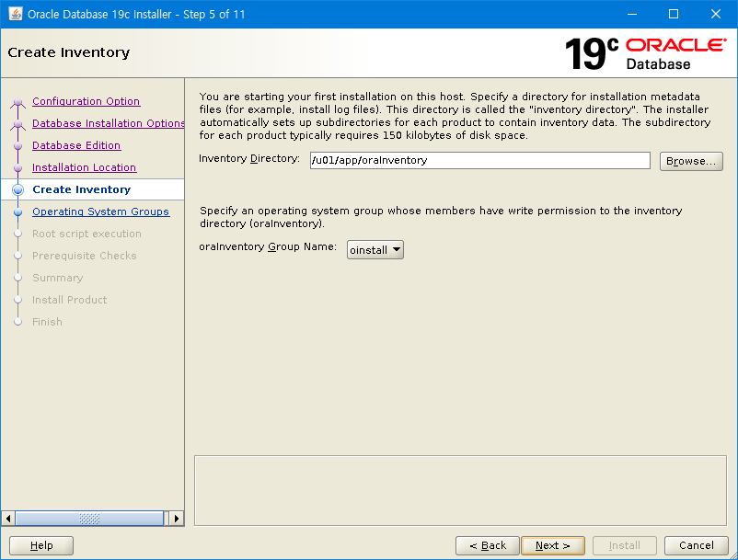
Task: Select the Operating System Groups step
Action: tap(100, 211)
